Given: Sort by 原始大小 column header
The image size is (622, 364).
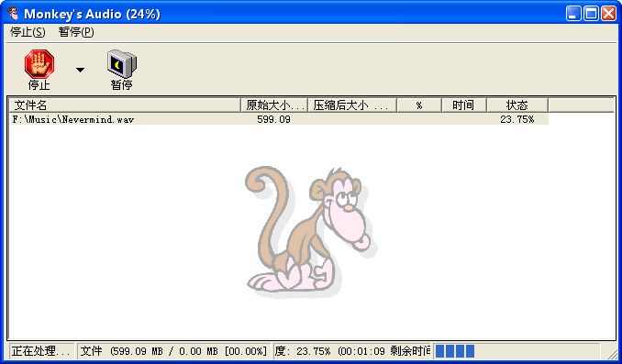Looking at the screenshot, I should (x=274, y=105).
